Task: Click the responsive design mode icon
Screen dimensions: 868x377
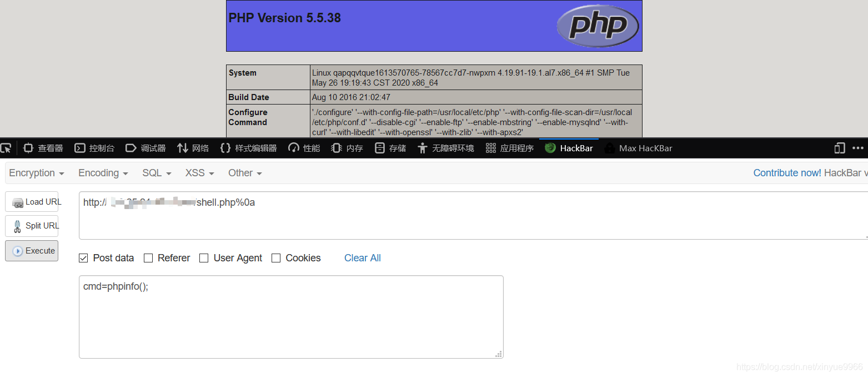Action: [840, 148]
